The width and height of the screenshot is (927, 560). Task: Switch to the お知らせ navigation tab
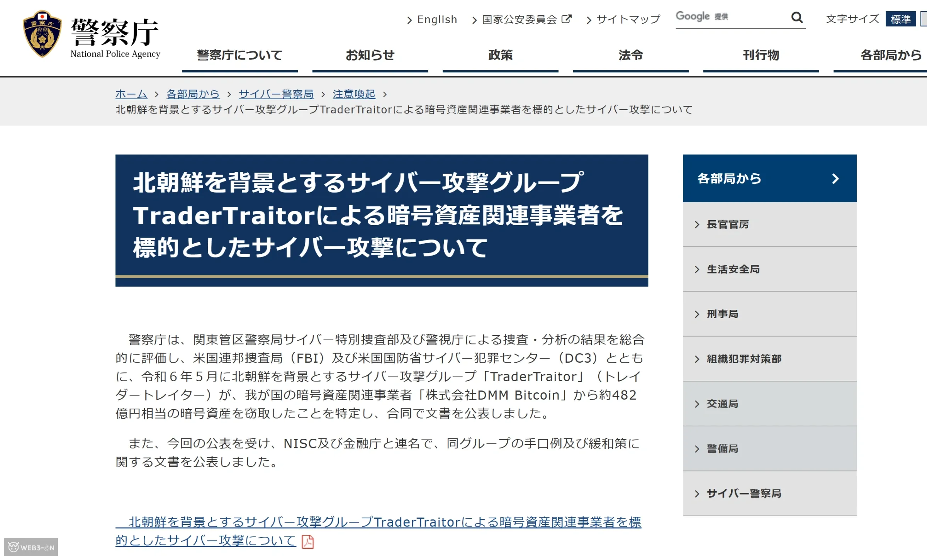coord(370,55)
